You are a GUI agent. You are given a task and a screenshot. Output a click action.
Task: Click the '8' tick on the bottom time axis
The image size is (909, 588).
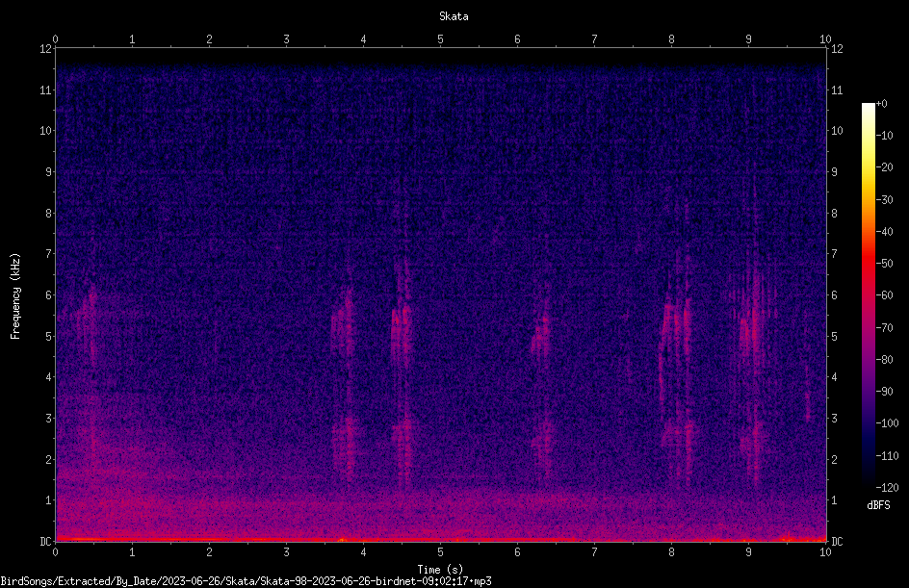671,552
